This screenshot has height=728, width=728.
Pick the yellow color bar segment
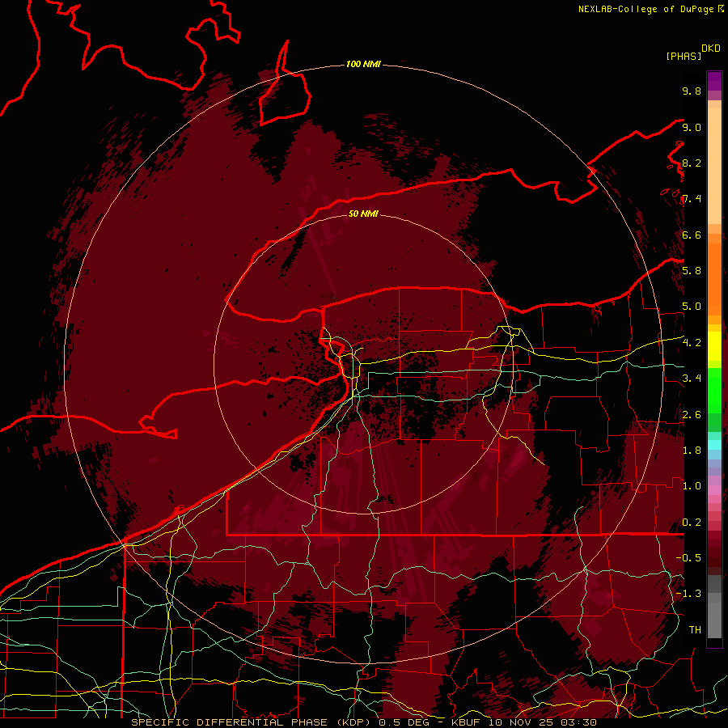pyautogui.click(x=714, y=346)
